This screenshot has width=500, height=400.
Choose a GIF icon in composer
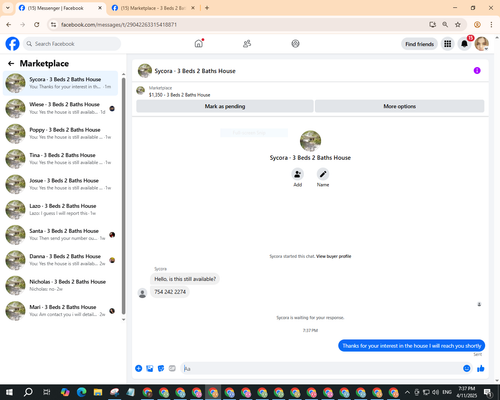coord(172,368)
